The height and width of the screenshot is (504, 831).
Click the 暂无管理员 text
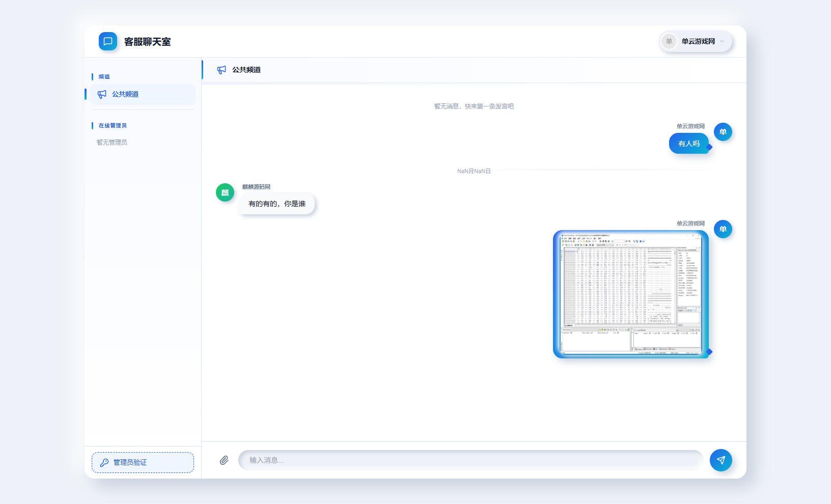[x=112, y=142]
